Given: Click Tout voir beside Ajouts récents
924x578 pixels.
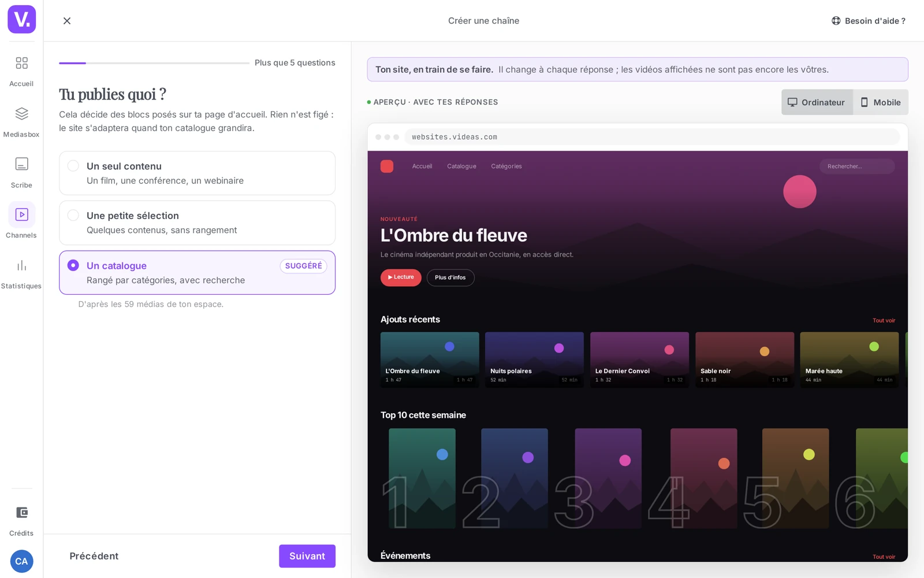Looking at the screenshot, I should (884, 320).
